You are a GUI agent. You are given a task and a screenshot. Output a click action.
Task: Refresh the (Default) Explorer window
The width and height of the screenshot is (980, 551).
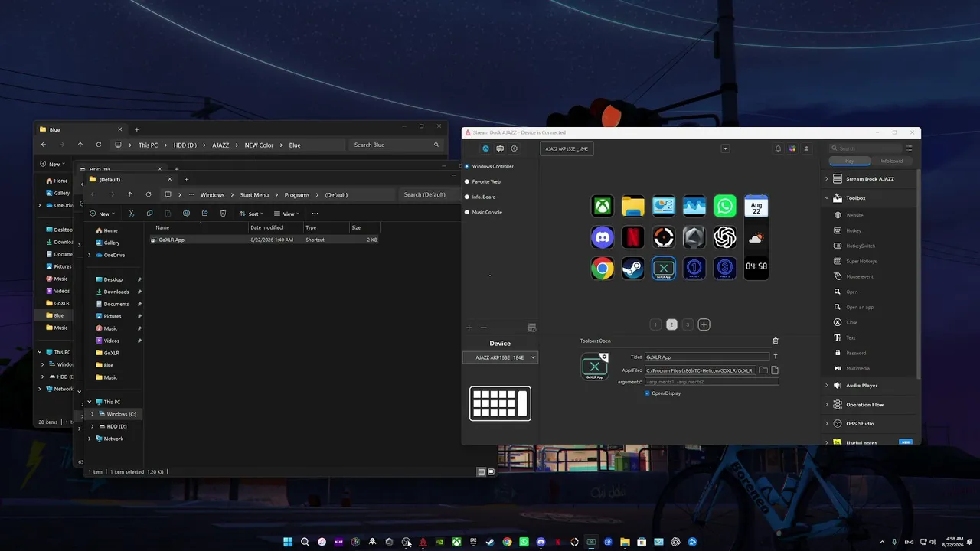[149, 194]
